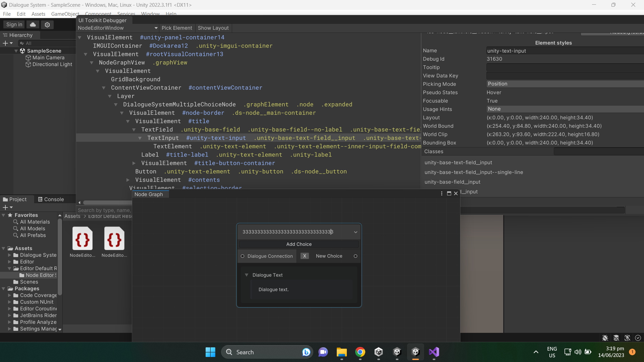Click the first NodeEditor stylesheet asset thumbnail
Viewport: 644px width, 362px height.
point(82,238)
